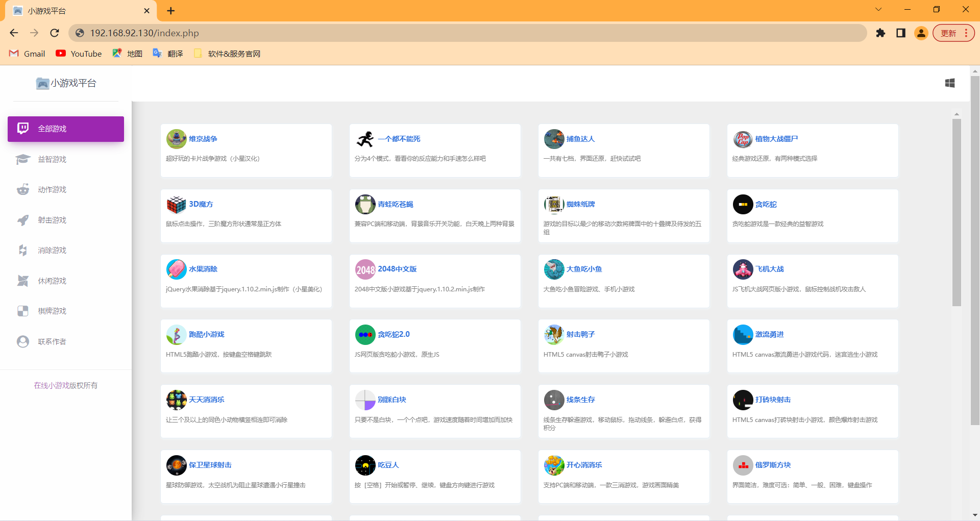
Task: Open the 消除游戏 category
Action: 66,251
